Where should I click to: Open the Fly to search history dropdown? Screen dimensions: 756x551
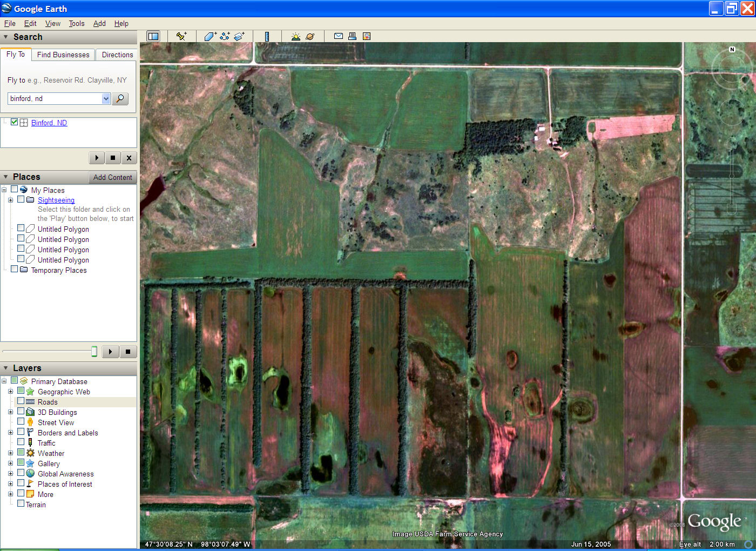pos(106,98)
